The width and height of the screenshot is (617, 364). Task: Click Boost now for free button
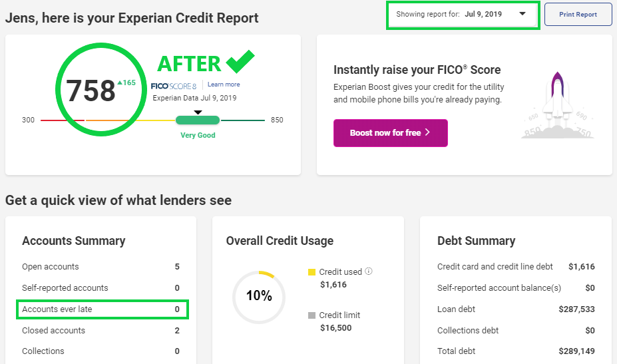point(390,133)
